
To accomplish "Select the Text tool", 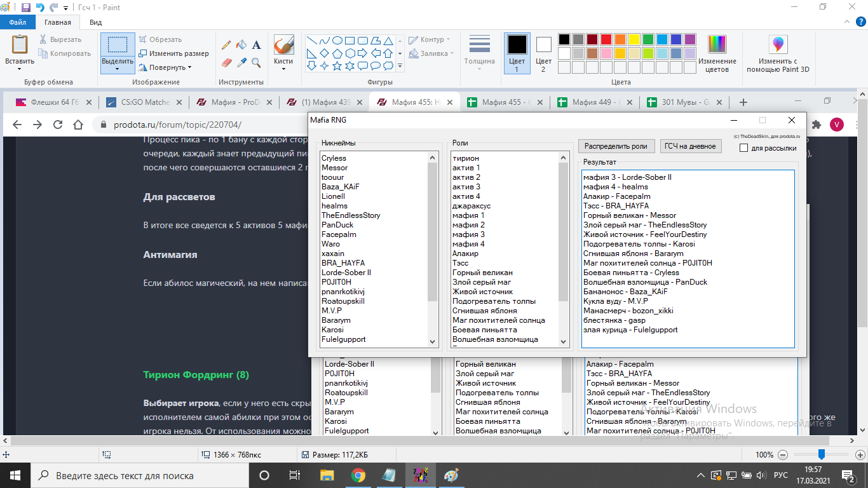I will tap(256, 45).
